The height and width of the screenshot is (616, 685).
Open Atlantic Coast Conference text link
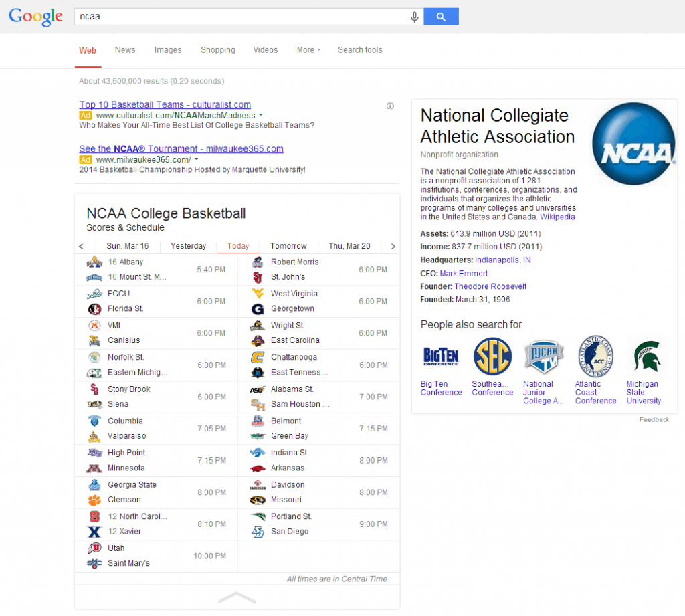click(595, 393)
